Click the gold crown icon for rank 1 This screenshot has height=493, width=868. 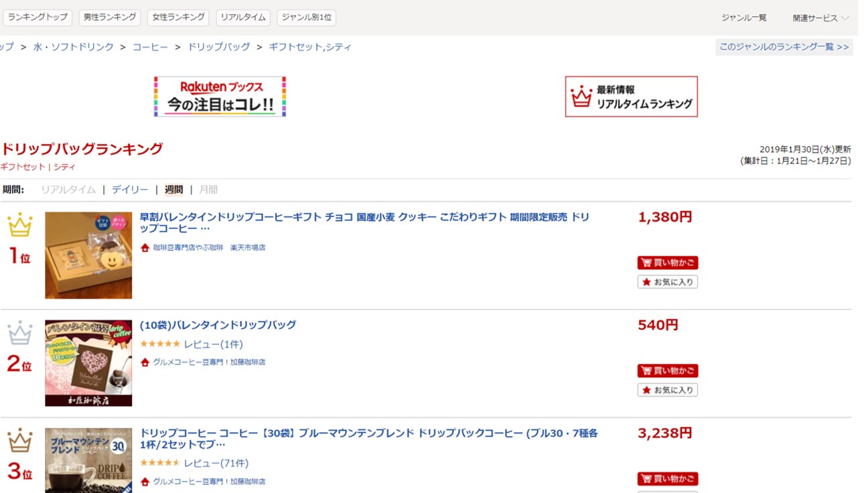click(x=19, y=225)
